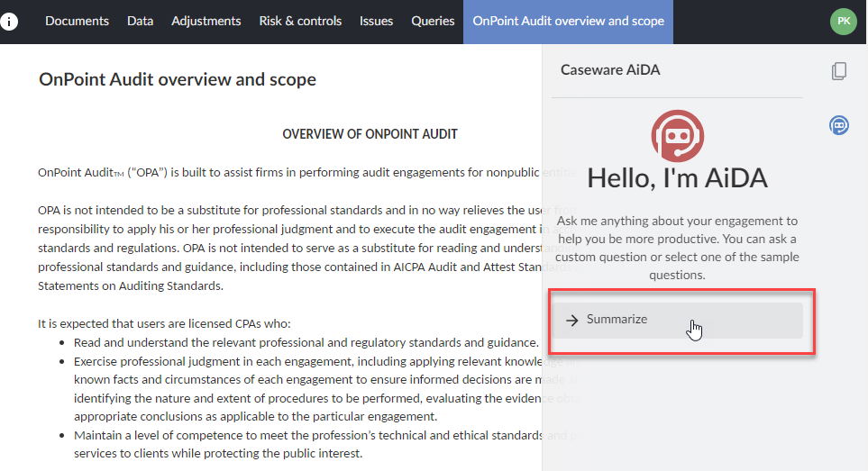868x471 pixels.
Task: Toggle the AiDA chatbot icon in sidebar
Action: tap(839, 125)
